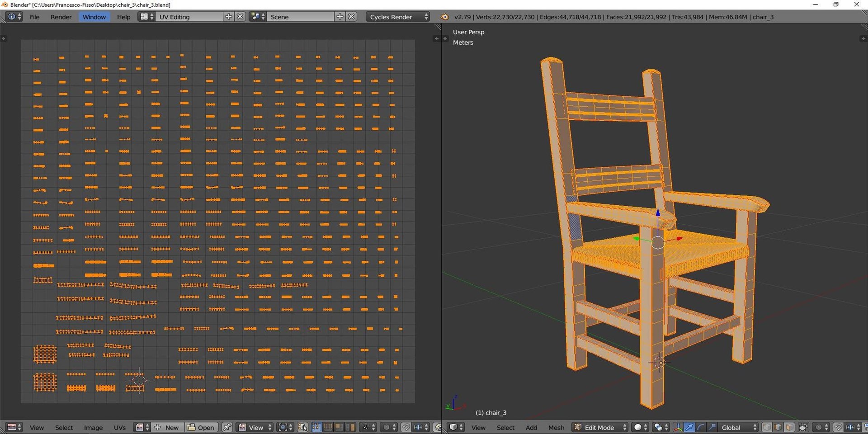Viewport: 868px width, 434px height.
Task: Add a new scene with plus icon
Action: point(340,17)
